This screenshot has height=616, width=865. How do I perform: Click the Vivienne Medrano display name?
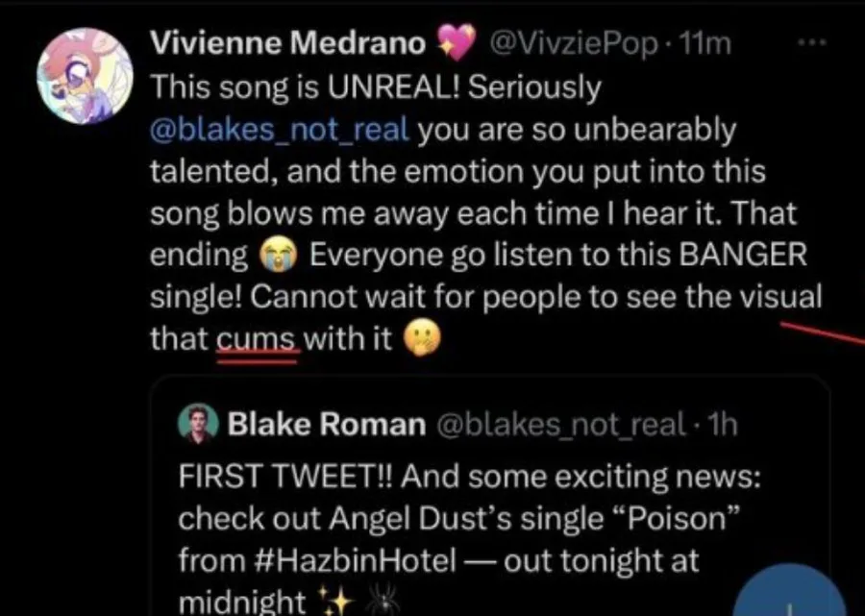288,44
